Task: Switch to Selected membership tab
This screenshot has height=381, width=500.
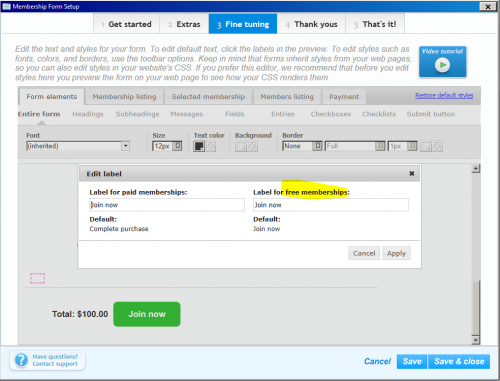Action: 208,97
